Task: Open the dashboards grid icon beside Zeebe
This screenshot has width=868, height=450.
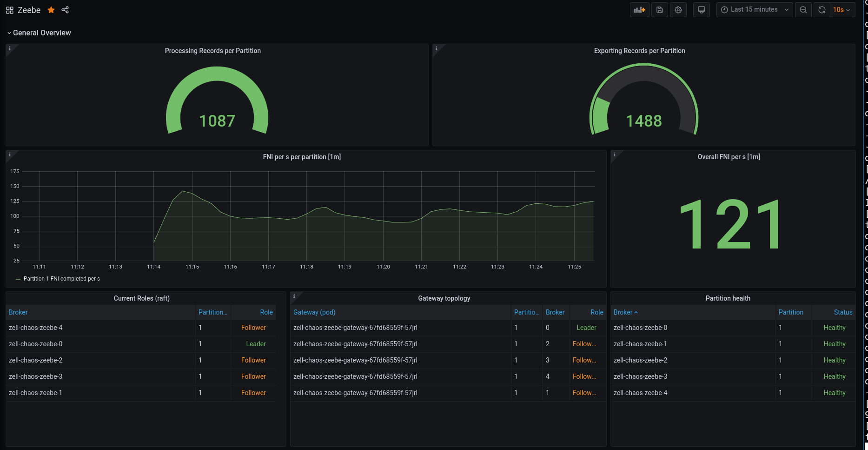Action: (10, 10)
